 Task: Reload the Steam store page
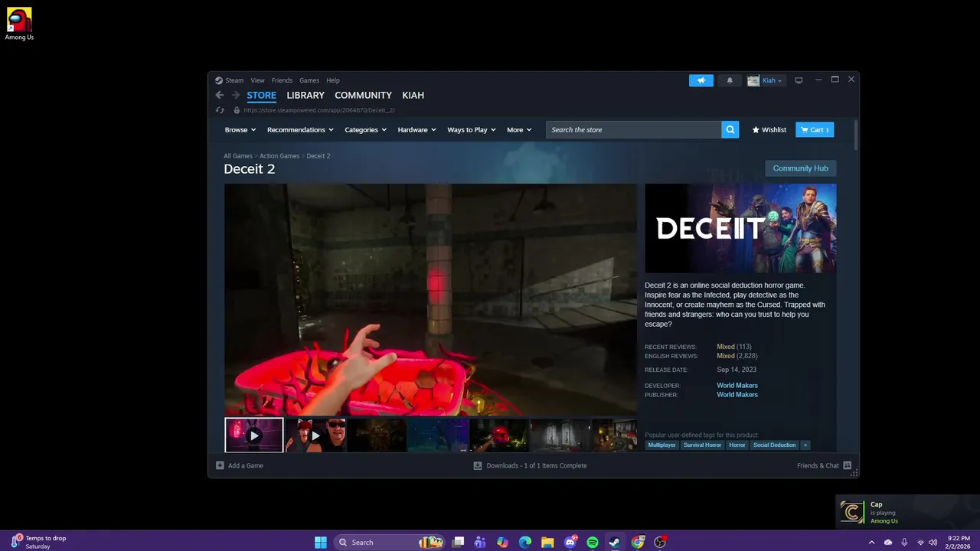coord(220,110)
